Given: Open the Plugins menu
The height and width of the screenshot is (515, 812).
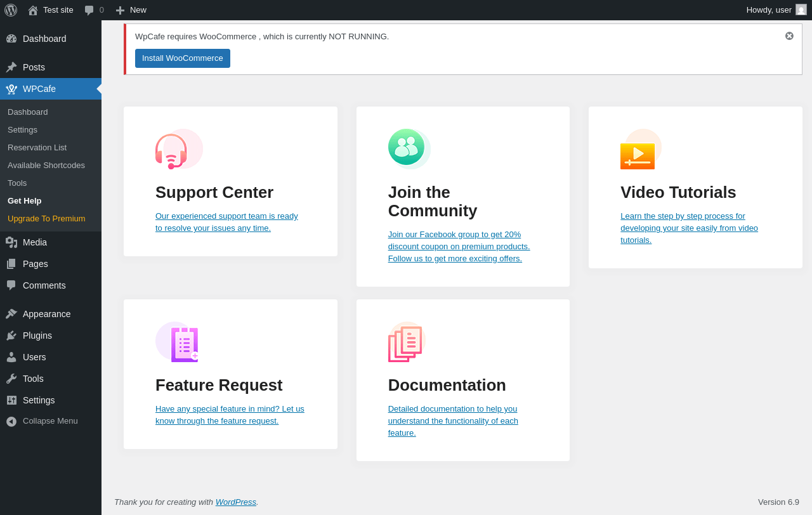Looking at the screenshot, I should pyautogui.click(x=37, y=336).
